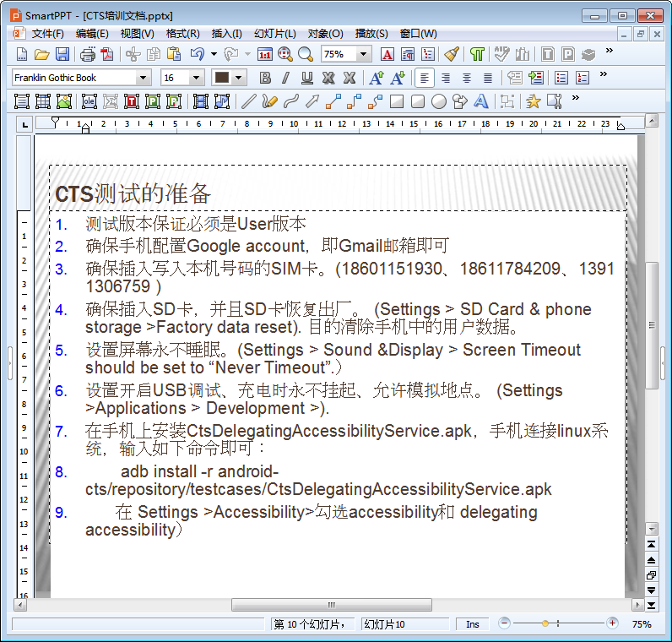Open the Franklin Gothic Book font dropdown
The image size is (672, 642).
coord(143,78)
